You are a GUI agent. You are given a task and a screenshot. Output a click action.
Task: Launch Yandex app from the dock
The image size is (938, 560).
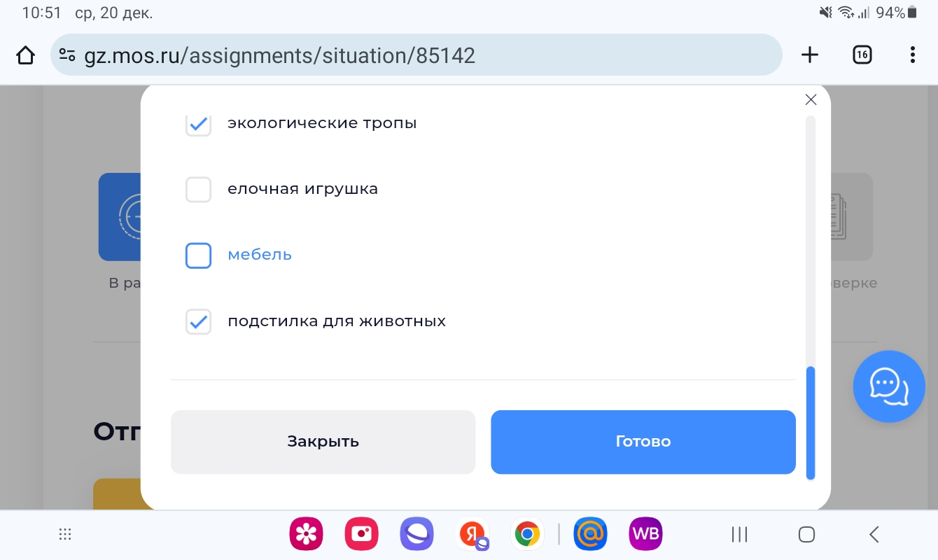pyautogui.click(x=473, y=535)
